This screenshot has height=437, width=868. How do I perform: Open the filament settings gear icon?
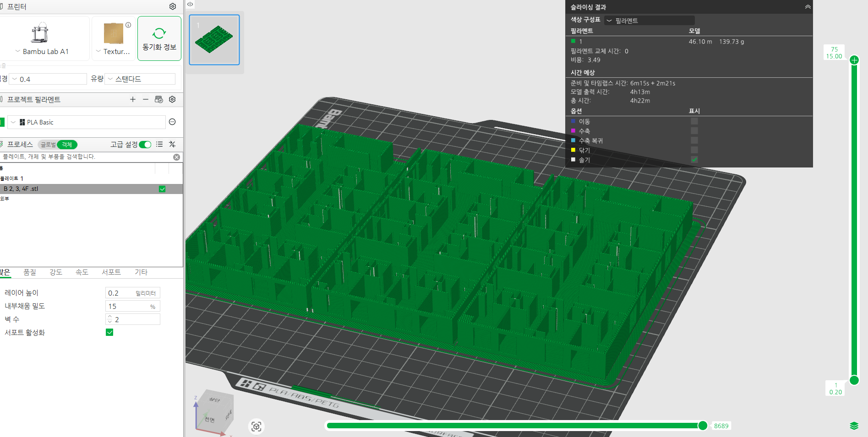pyautogui.click(x=172, y=99)
